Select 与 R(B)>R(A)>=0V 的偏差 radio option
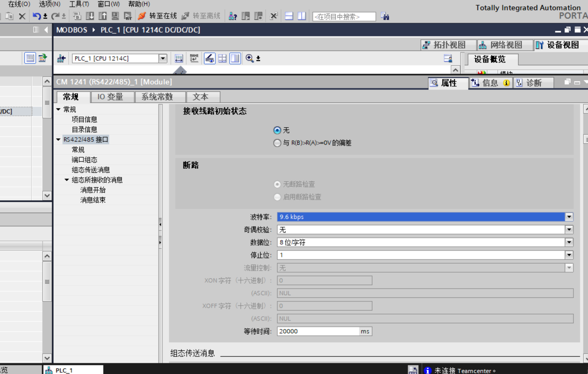 tap(277, 143)
